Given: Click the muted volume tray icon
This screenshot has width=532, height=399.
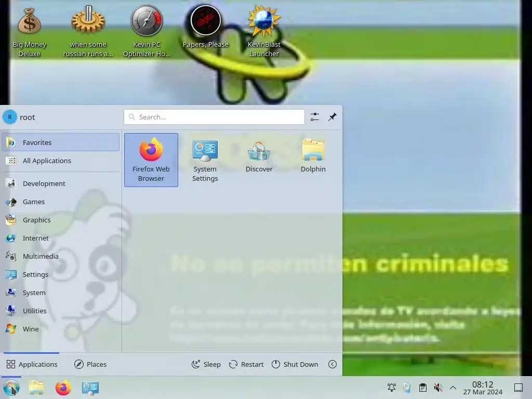Looking at the screenshot, I should [438, 388].
